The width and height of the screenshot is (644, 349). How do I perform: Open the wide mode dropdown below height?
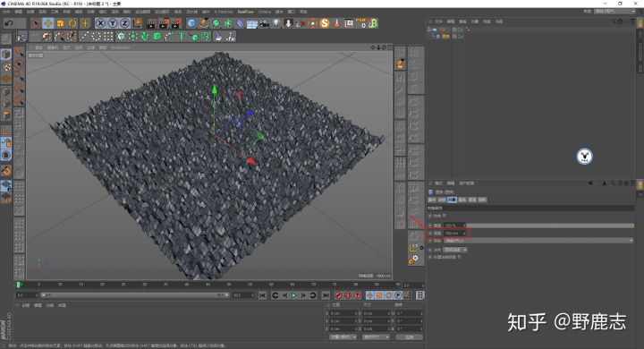click(538, 241)
